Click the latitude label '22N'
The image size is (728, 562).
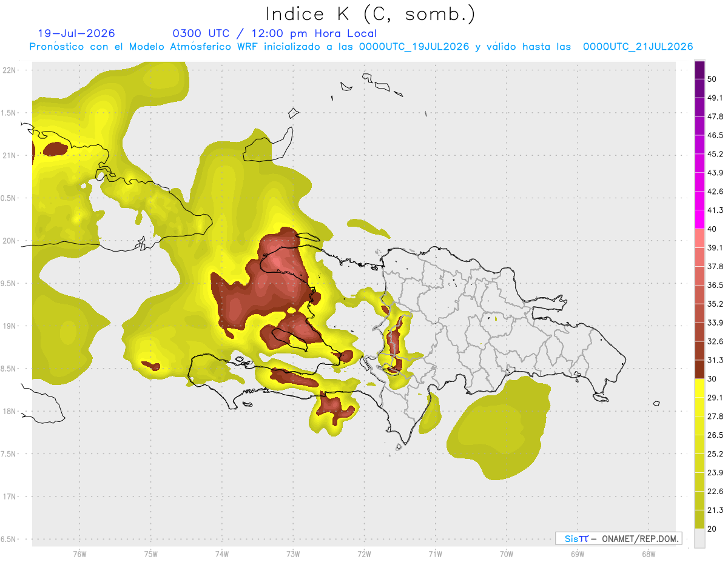pyautogui.click(x=9, y=70)
